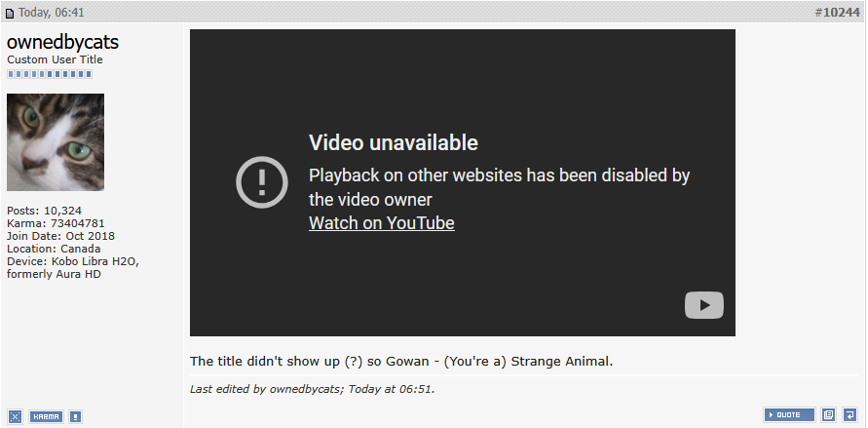Viewport: 868px width, 428px height.
Task: Click the YouTube play logo in video
Action: [704, 305]
